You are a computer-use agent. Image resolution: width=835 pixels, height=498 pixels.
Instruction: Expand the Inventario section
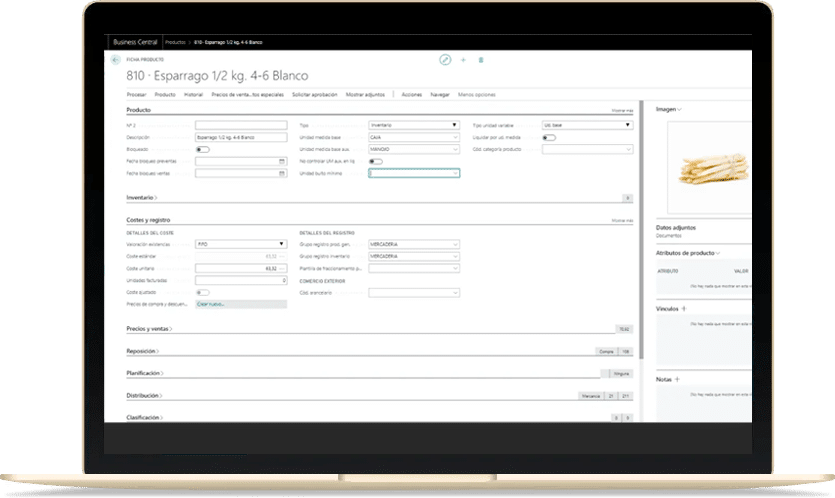click(x=142, y=198)
